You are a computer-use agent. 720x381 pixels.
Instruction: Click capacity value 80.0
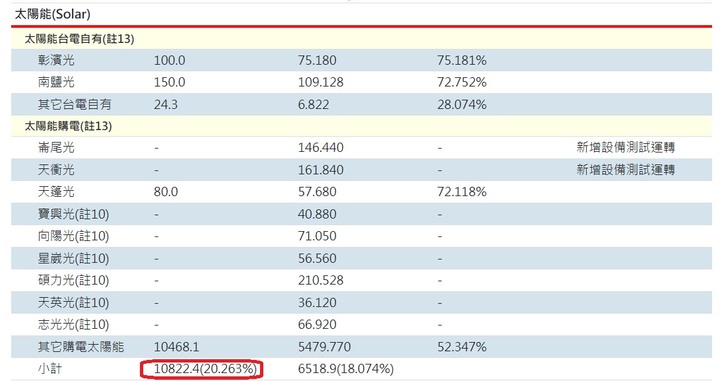[x=166, y=191]
